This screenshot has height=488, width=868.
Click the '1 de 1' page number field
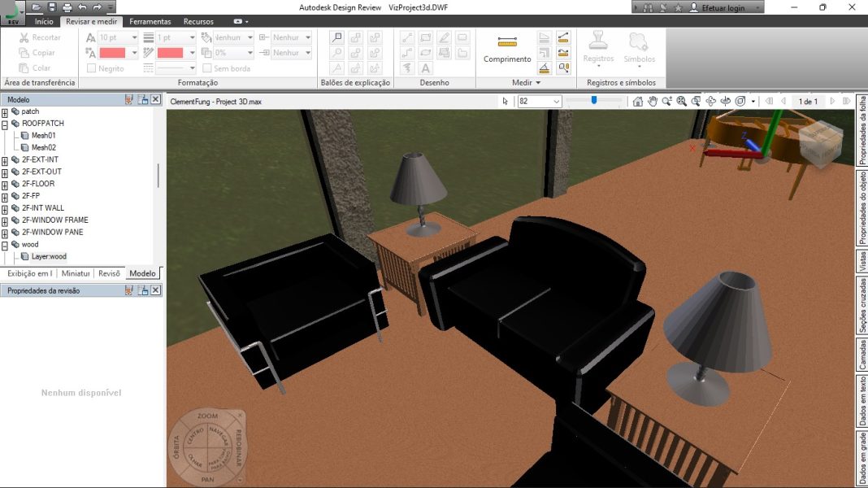(x=807, y=101)
